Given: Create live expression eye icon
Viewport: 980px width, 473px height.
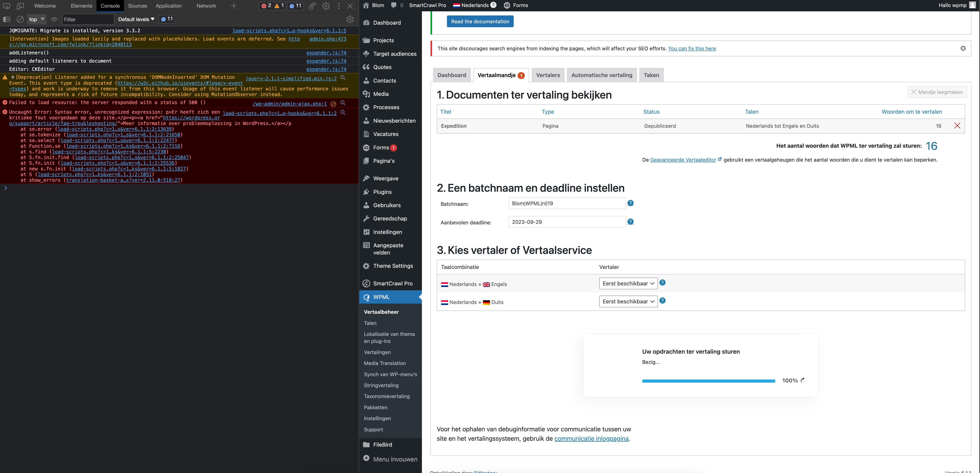Looking at the screenshot, I should pyautogui.click(x=54, y=19).
